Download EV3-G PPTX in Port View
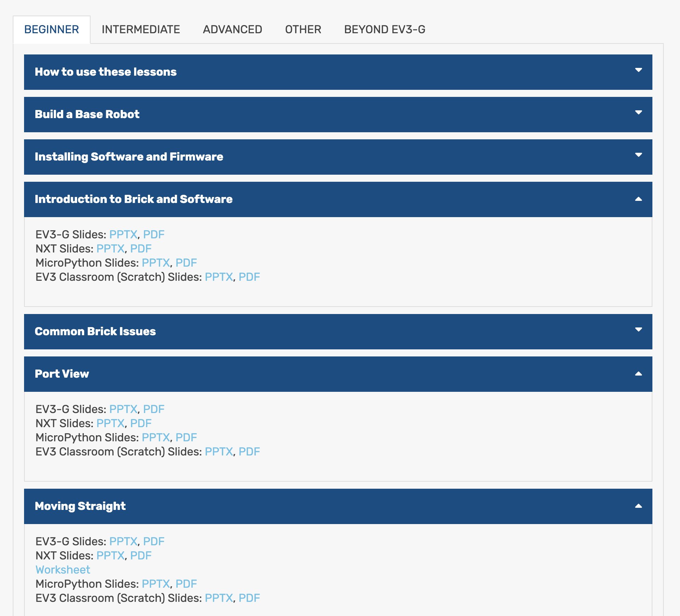The width and height of the screenshot is (680, 616). coord(123,409)
